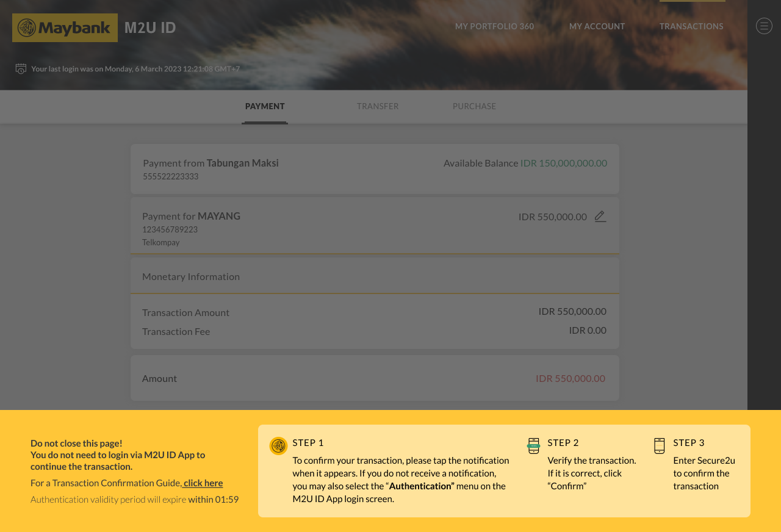
Task: Click the Step 3 smartphone icon
Action: point(659,445)
